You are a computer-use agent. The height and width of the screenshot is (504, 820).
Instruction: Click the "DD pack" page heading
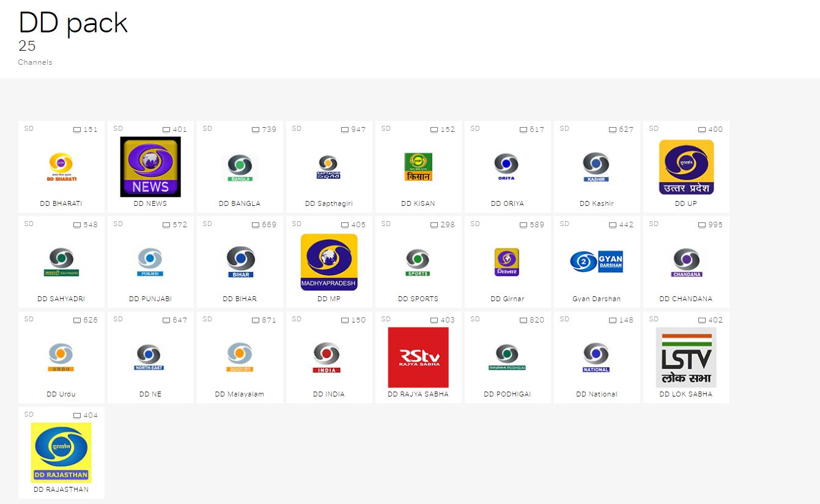[73, 23]
